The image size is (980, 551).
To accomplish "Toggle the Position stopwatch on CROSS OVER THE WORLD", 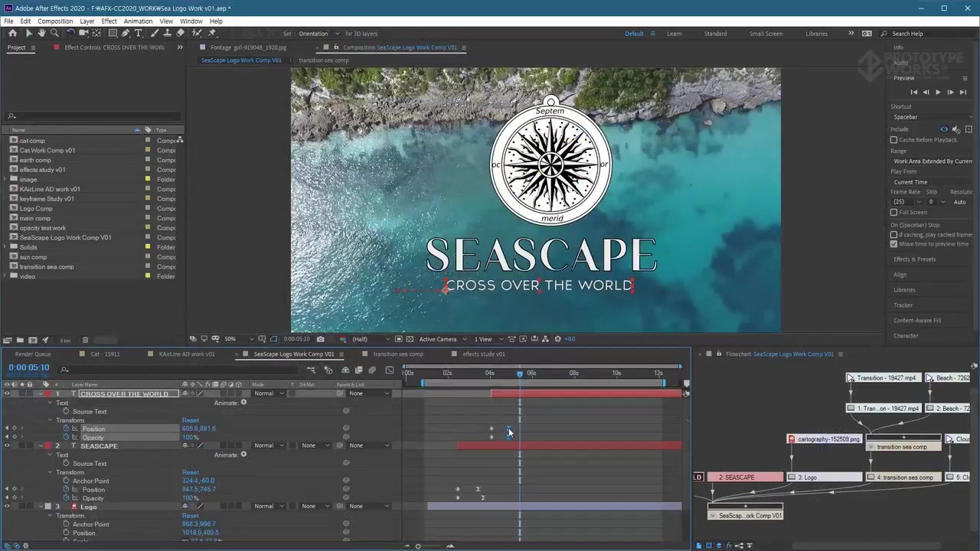I will [66, 429].
